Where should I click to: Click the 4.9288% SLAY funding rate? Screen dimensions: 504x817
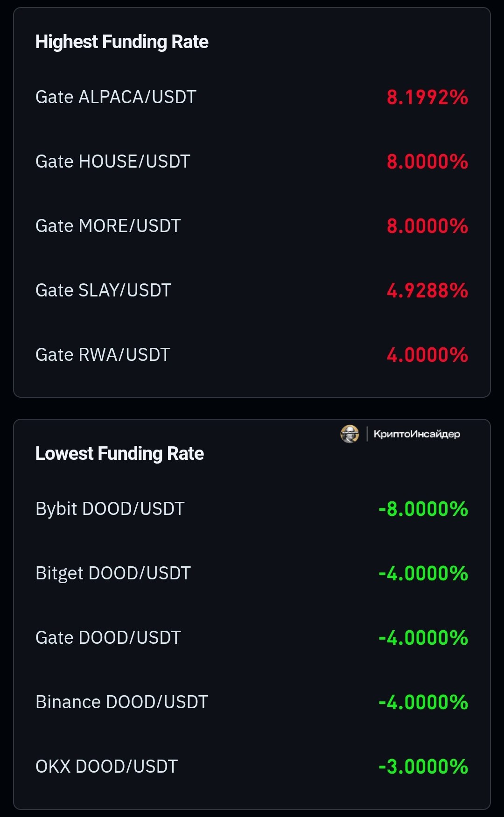(x=427, y=291)
